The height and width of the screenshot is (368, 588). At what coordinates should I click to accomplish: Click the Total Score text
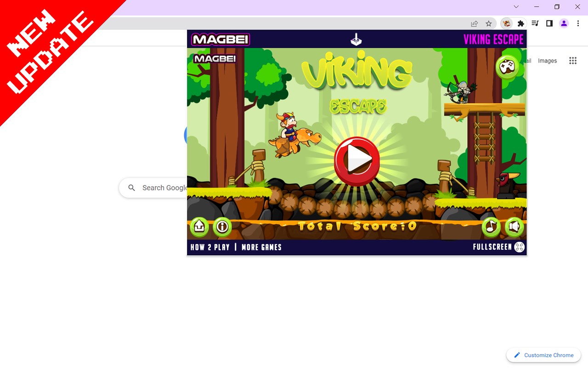pyautogui.click(x=357, y=226)
